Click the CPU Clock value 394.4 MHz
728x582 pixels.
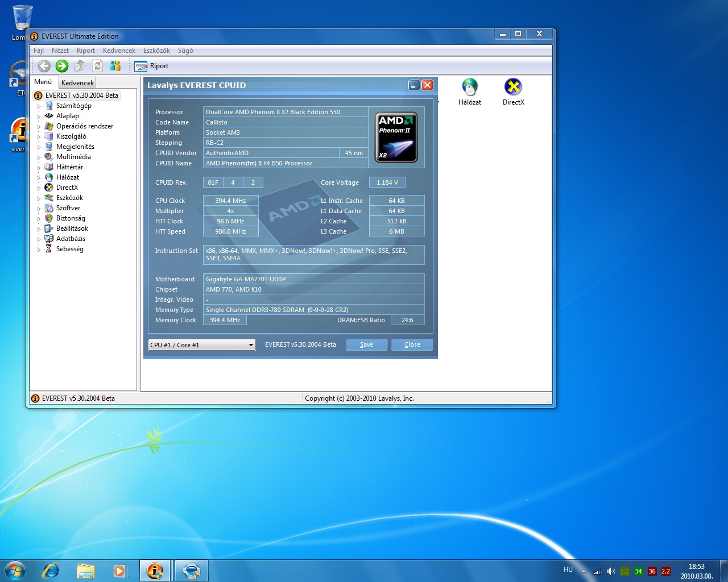click(231, 201)
